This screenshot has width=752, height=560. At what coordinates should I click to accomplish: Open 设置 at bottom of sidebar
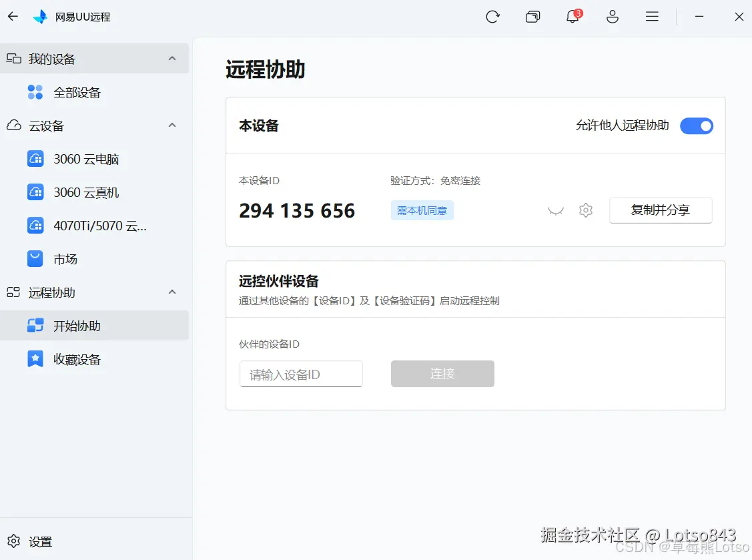tap(31, 541)
